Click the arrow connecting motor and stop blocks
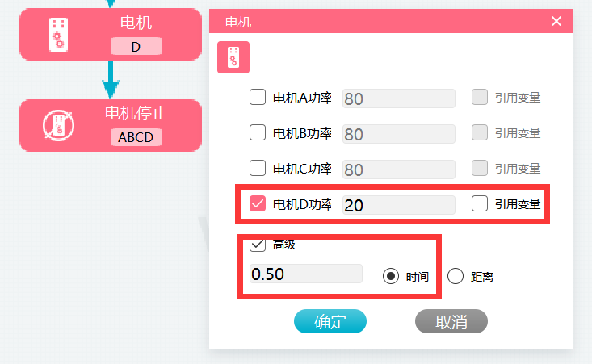This screenshot has height=364, width=592. point(111,80)
